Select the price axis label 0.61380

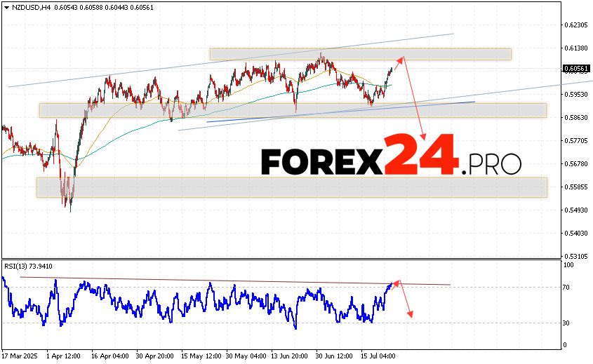point(576,48)
